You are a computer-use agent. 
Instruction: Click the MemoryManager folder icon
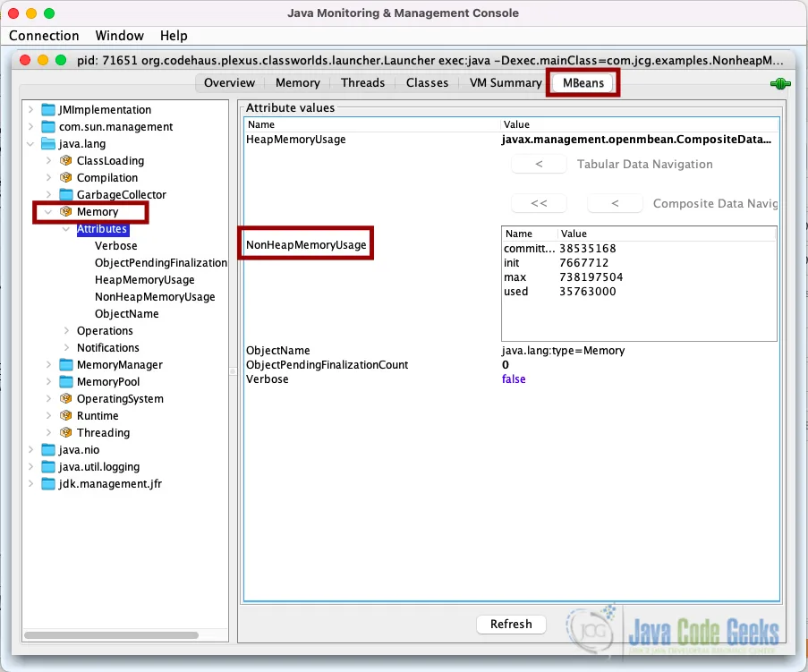(66, 365)
